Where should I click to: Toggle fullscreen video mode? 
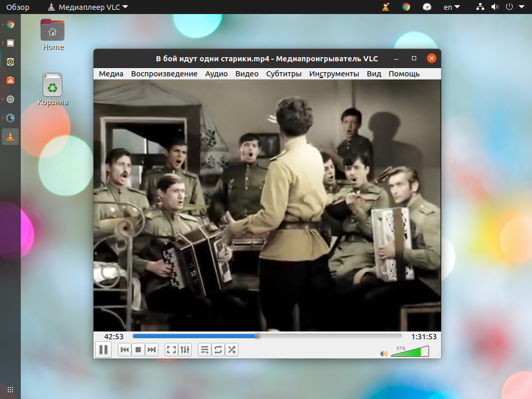coord(171,350)
